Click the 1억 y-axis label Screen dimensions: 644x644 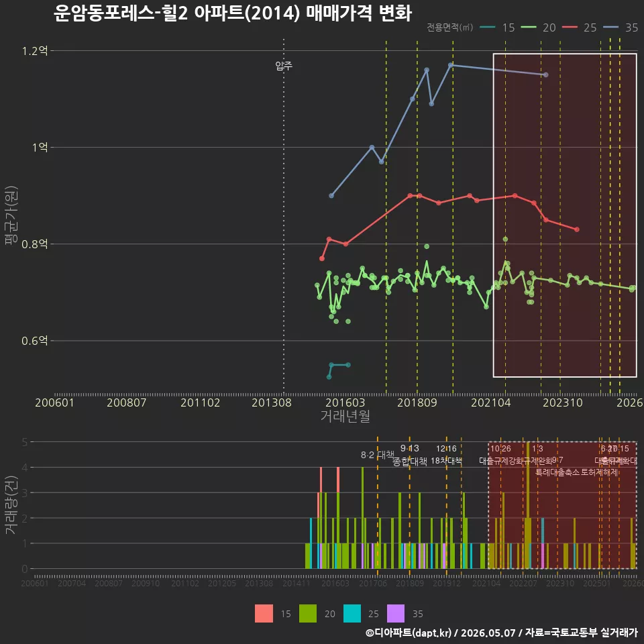[x=40, y=147]
